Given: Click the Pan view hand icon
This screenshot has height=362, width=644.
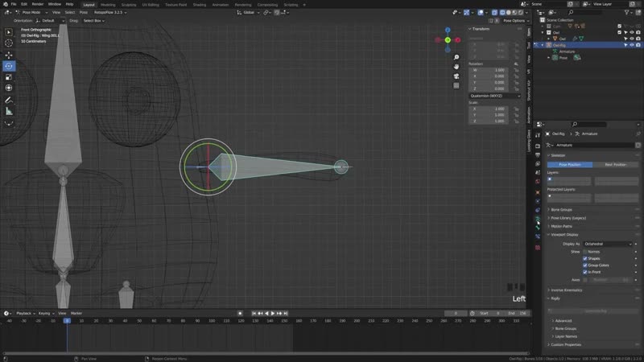Looking at the screenshot, I should (x=456, y=67).
